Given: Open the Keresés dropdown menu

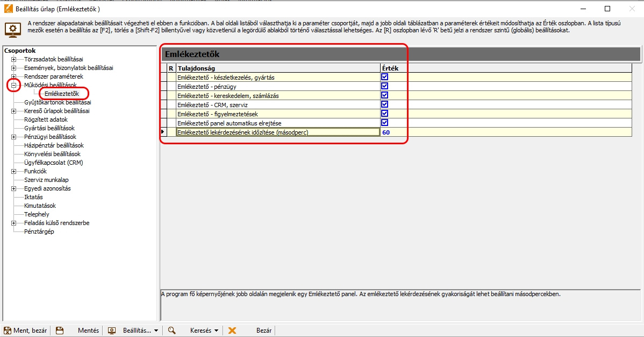Looking at the screenshot, I should [216, 331].
